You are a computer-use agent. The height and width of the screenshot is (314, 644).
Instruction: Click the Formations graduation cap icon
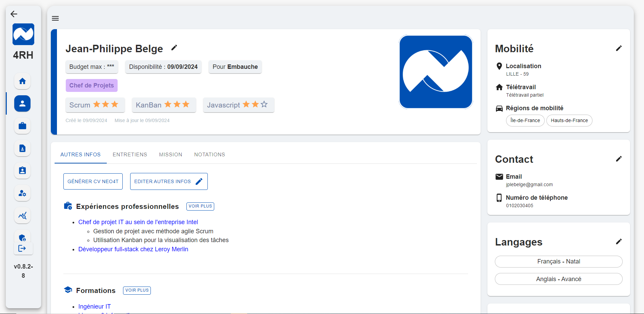pos(68,290)
